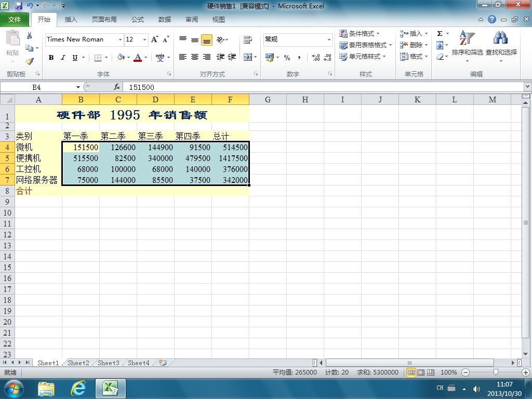Switch to the 视图 View tab

pyautogui.click(x=219, y=20)
